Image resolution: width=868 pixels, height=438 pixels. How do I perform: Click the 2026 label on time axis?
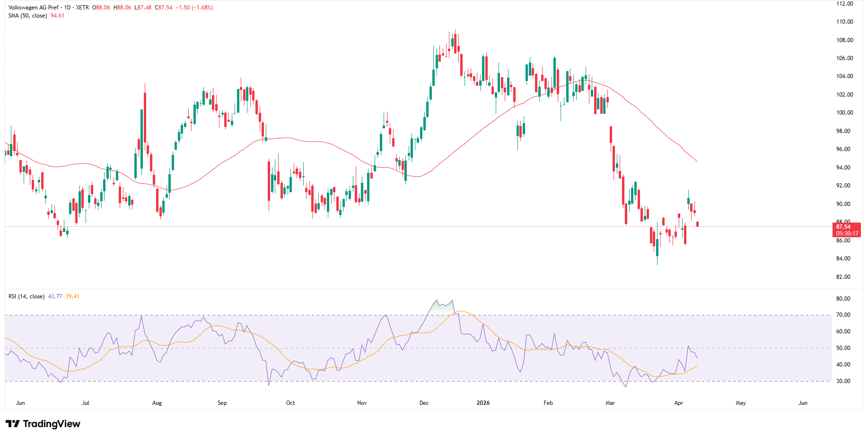[x=483, y=403]
